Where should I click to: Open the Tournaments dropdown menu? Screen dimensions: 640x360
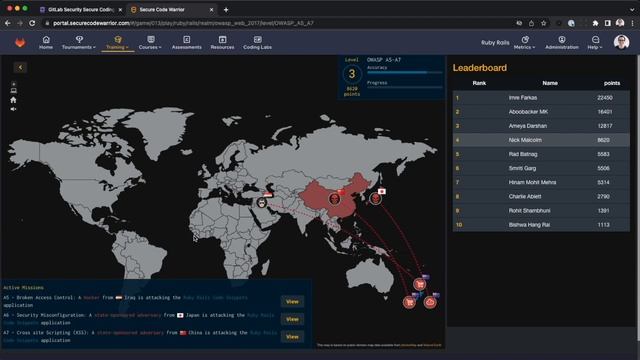[79, 42]
